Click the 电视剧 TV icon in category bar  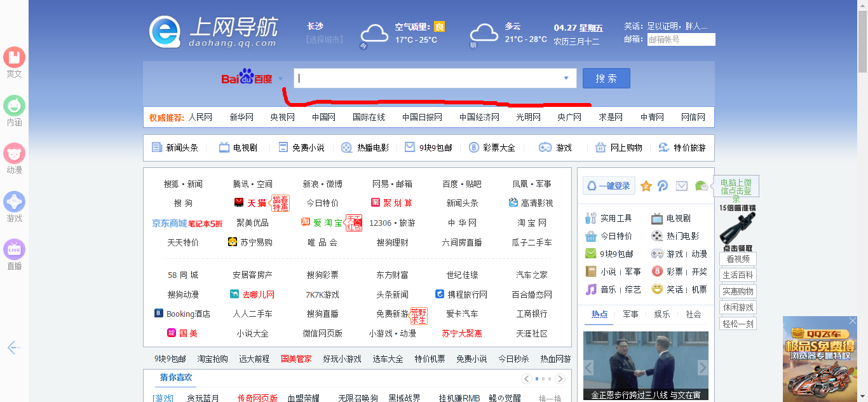point(224,148)
